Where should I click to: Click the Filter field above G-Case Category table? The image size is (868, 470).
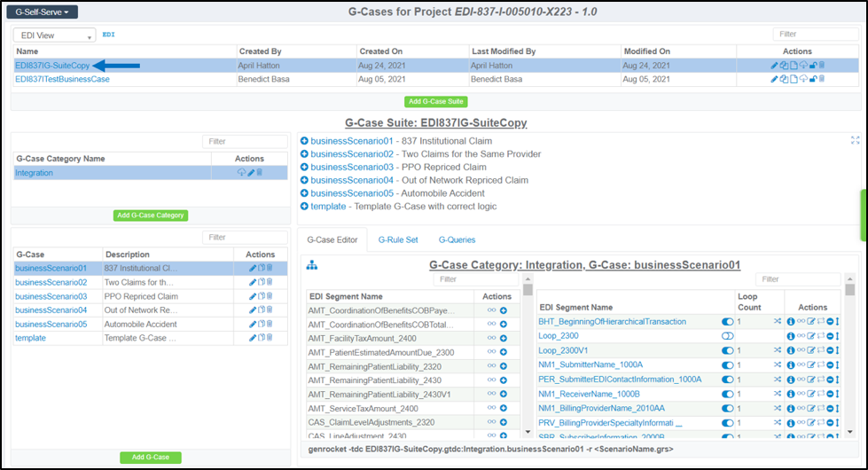(x=245, y=142)
